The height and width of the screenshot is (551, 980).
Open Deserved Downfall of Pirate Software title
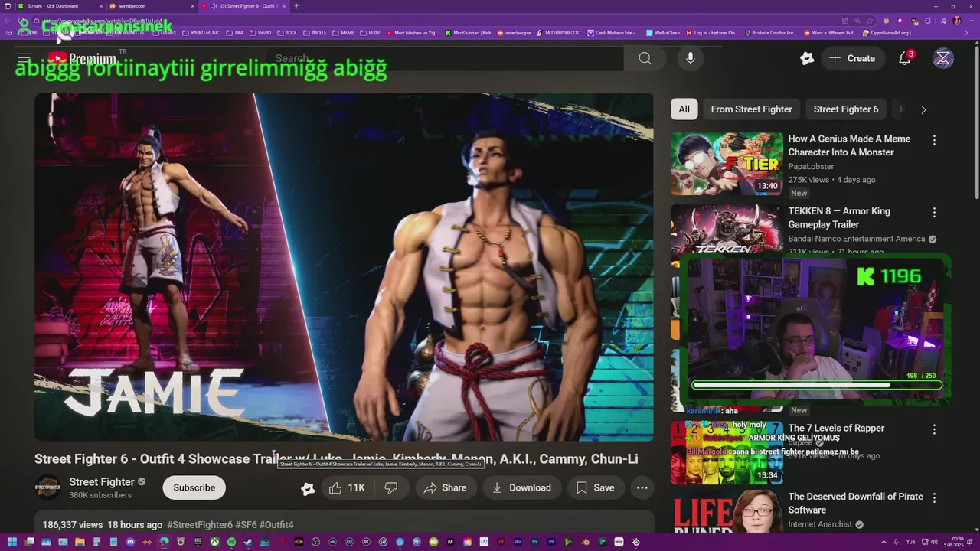pyautogui.click(x=855, y=503)
